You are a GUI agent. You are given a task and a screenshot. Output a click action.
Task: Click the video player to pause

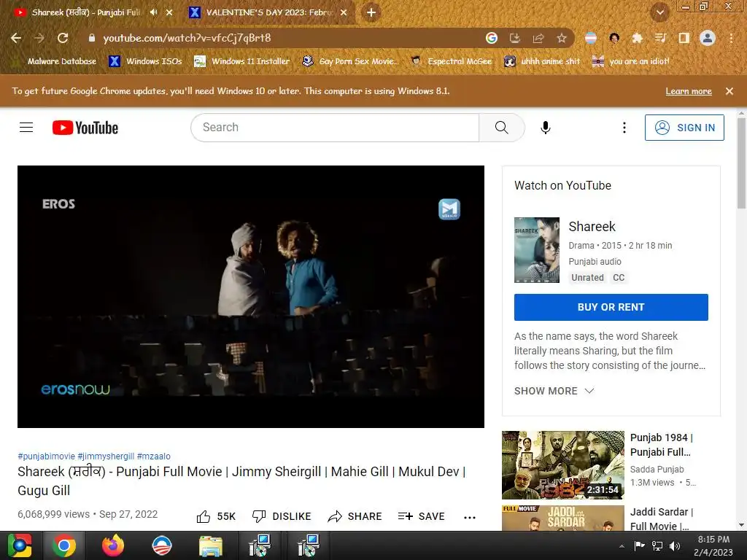(251, 297)
